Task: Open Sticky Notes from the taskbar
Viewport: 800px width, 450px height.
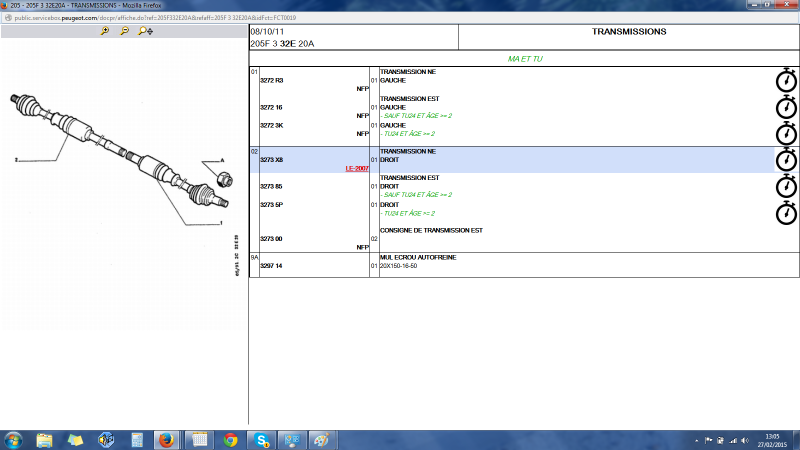Action: click(x=75, y=440)
